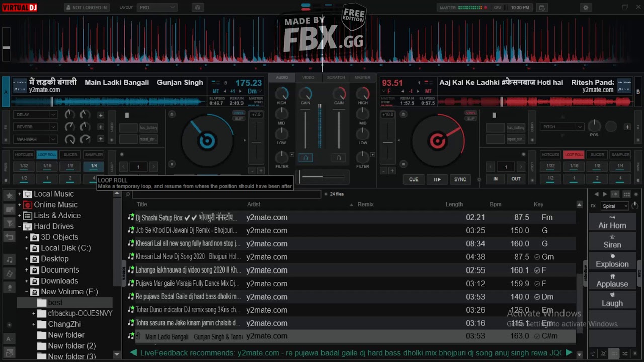Show music files via the note icon

coord(9,260)
